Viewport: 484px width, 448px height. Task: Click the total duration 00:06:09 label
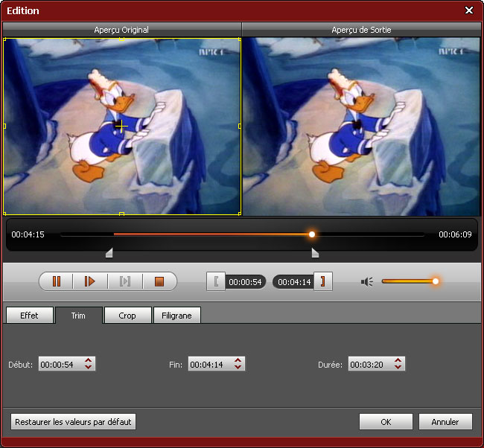(455, 234)
